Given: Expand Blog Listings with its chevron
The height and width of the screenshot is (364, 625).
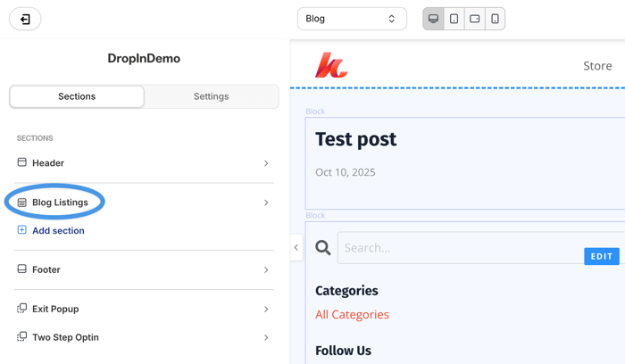Looking at the screenshot, I should point(266,203).
